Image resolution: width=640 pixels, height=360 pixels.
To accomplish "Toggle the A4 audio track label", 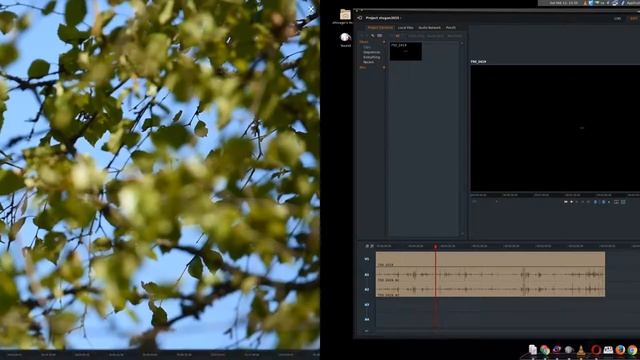I will (x=367, y=320).
